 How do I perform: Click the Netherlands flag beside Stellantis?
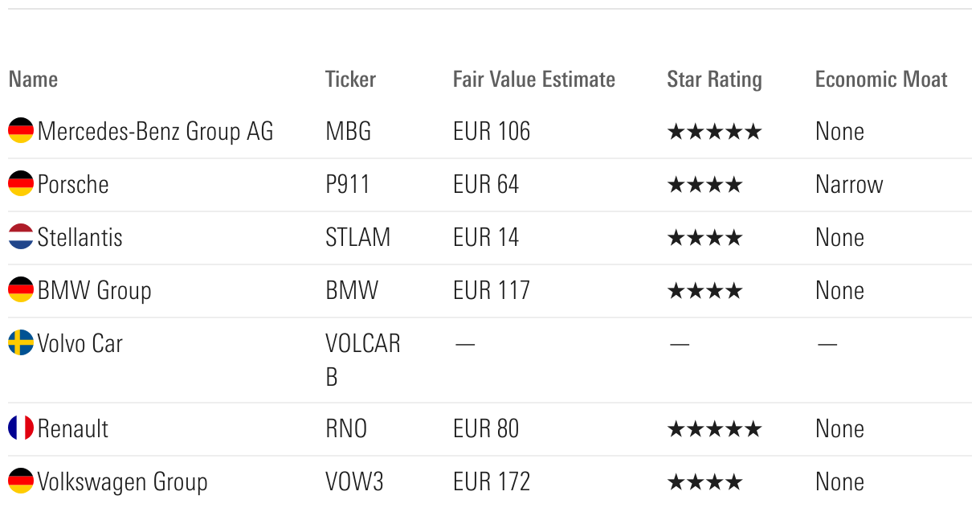coord(21,236)
